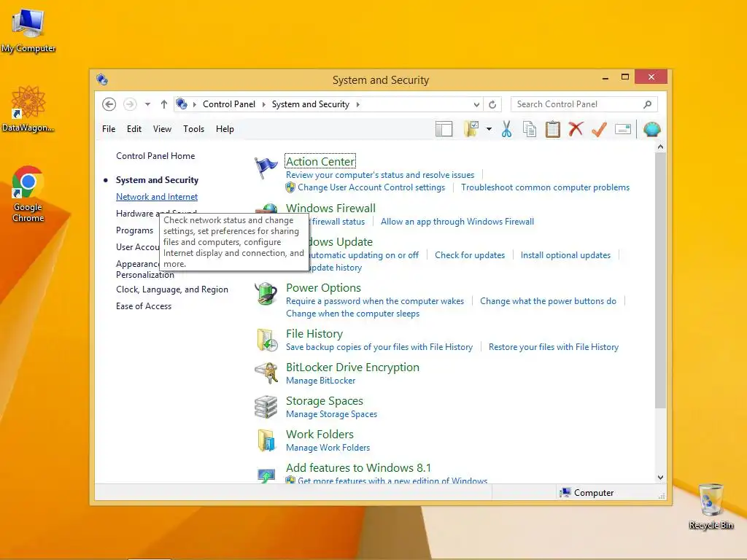Click Control Panel Home link
This screenshot has height=560, width=747.
[x=155, y=156]
